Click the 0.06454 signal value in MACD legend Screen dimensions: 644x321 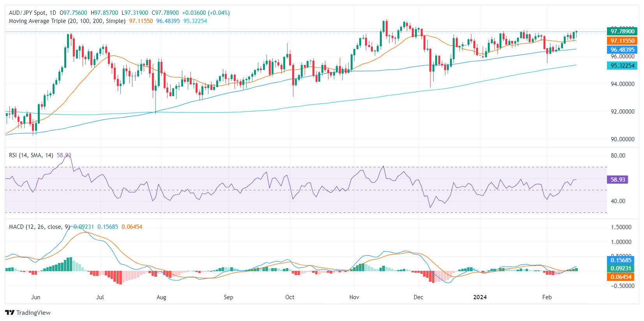(x=132, y=227)
